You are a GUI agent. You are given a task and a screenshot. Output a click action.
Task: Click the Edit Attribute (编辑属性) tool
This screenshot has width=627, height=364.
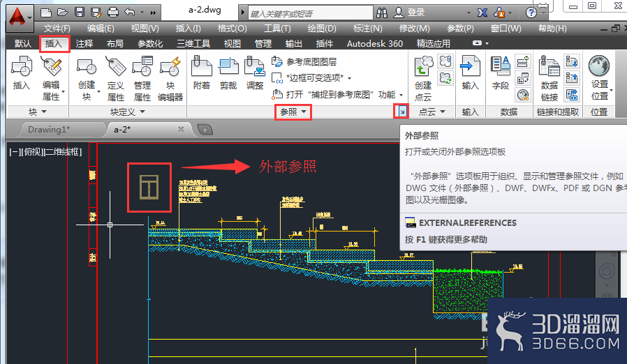pyautogui.click(x=52, y=78)
